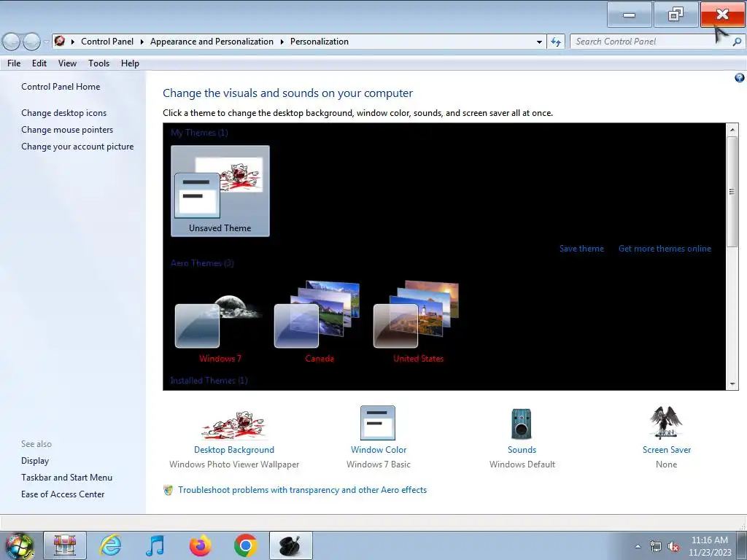
Task: Expand arrow after Appearance and Personalization breadcrumb
Action: 282,42
